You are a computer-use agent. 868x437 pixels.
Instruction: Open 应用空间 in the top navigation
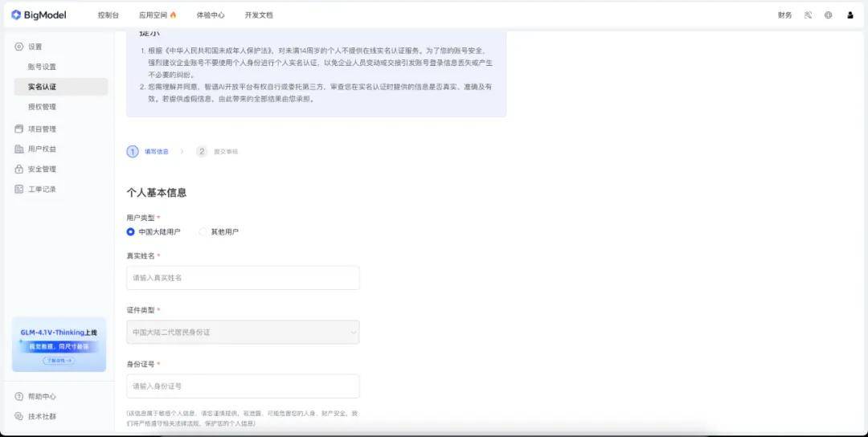pyautogui.click(x=153, y=15)
